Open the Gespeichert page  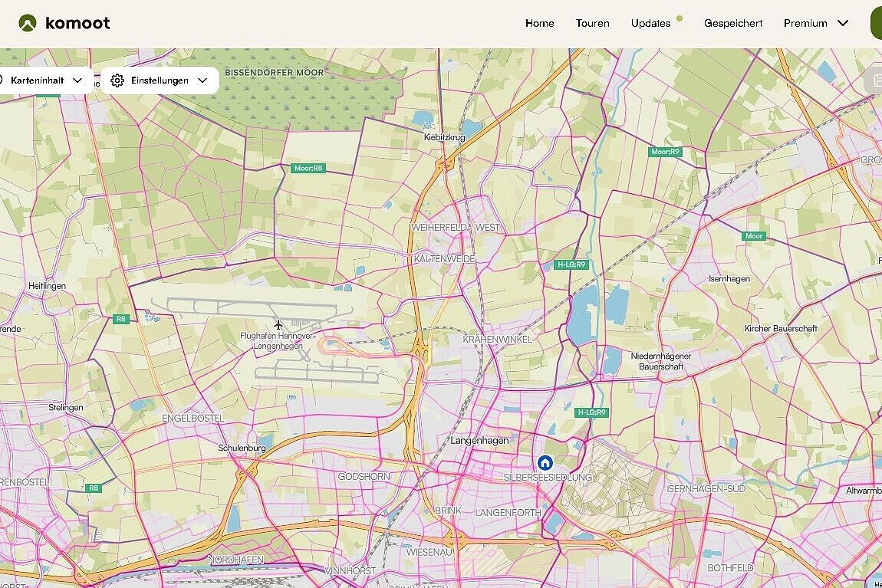pos(733,24)
